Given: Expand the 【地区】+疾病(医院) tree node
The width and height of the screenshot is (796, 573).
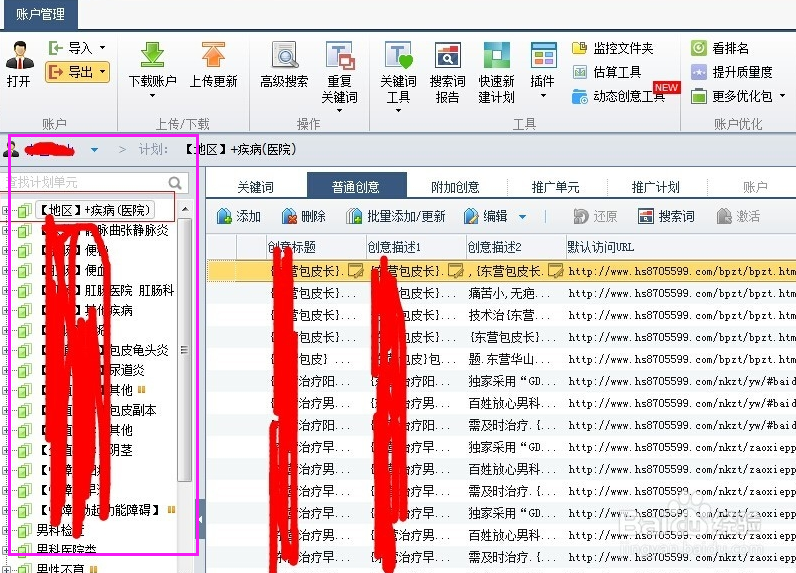Looking at the screenshot, I should tap(6, 210).
